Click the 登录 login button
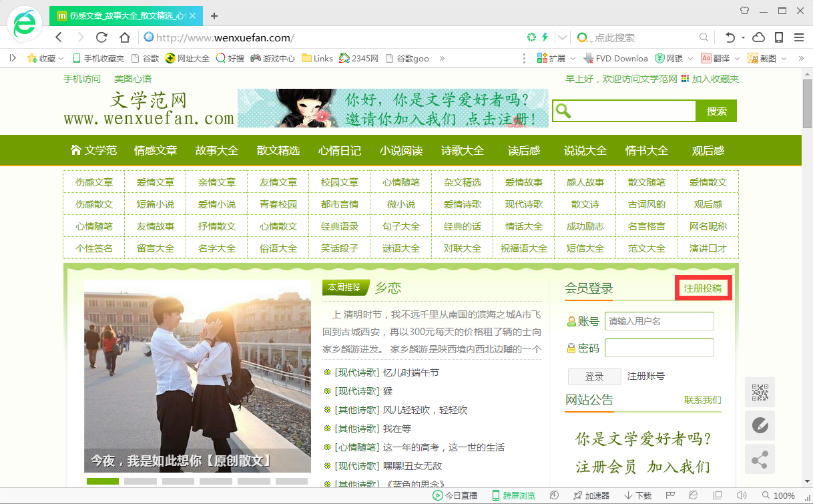 594,376
